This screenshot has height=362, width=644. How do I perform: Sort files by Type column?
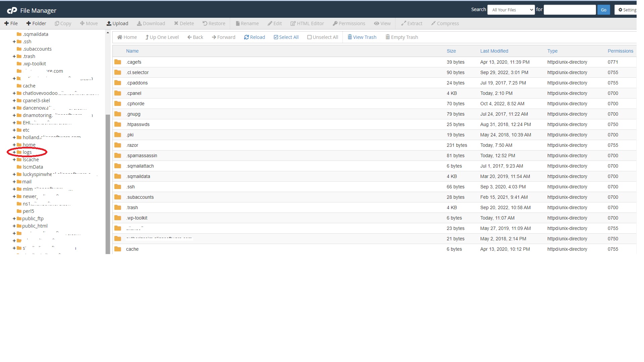tap(552, 51)
